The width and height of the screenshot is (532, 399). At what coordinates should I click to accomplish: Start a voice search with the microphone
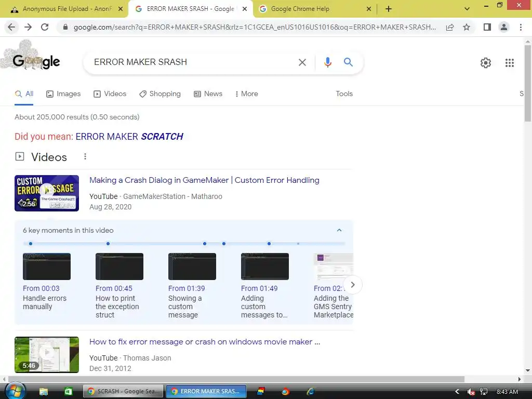point(327,62)
